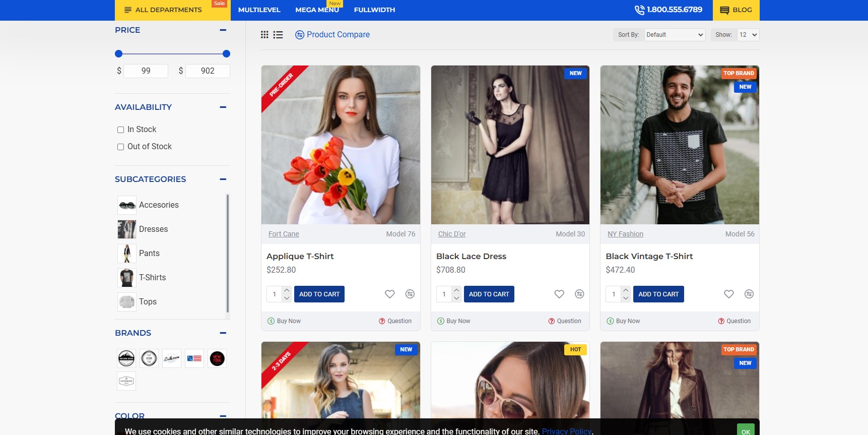The image size is (868, 435).
Task: Collapse the Subcategories filter section
Action: 223,179
